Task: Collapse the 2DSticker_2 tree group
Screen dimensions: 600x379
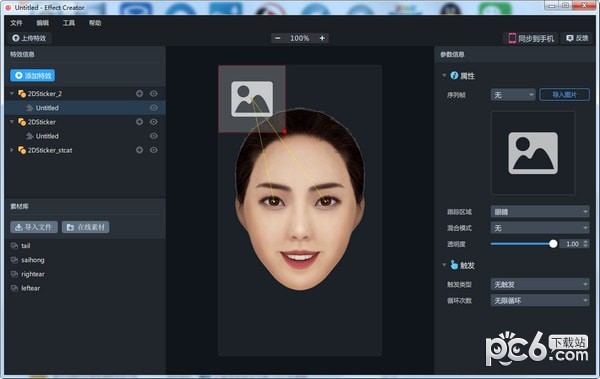Action: tap(12, 93)
